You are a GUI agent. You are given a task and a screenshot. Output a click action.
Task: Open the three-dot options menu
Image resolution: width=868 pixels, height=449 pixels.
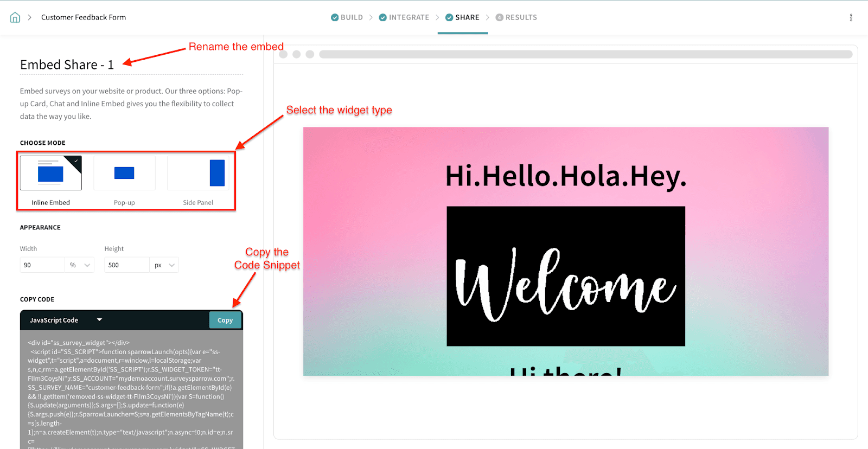(851, 17)
